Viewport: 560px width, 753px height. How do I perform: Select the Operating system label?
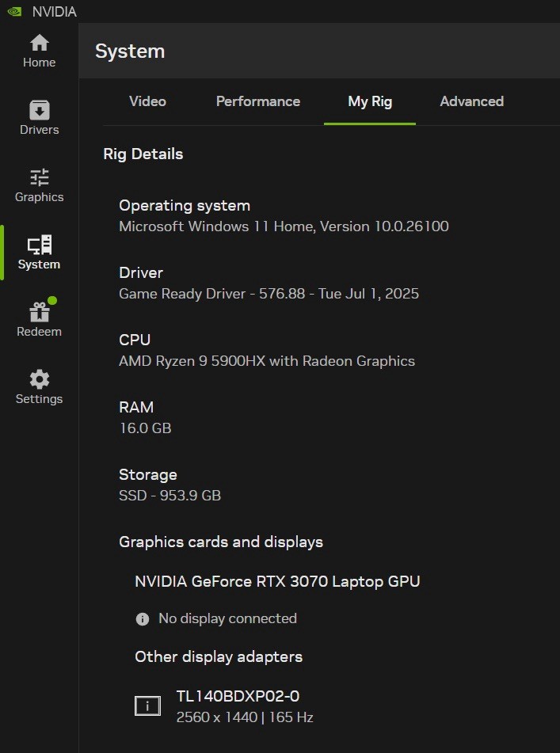pyautogui.click(x=185, y=206)
